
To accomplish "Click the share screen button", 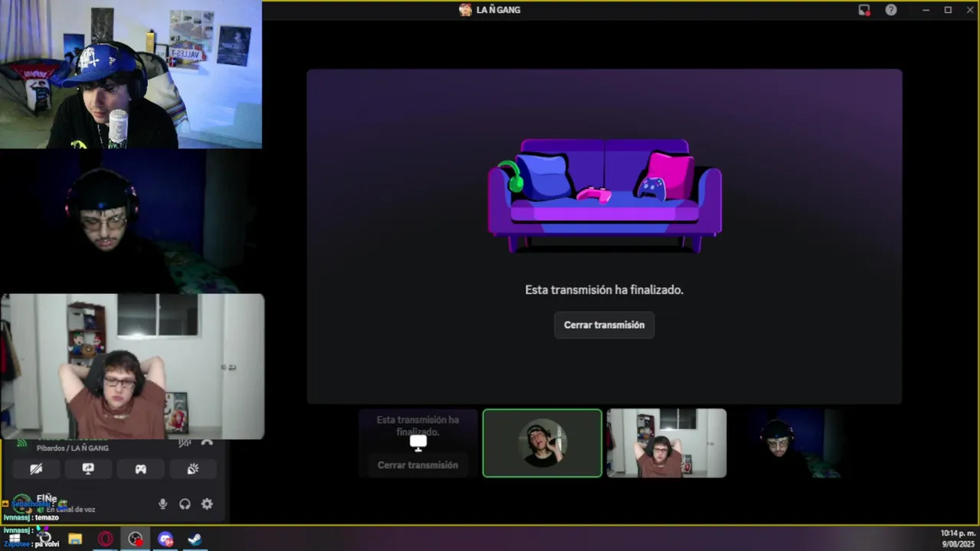I will click(88, 469).
